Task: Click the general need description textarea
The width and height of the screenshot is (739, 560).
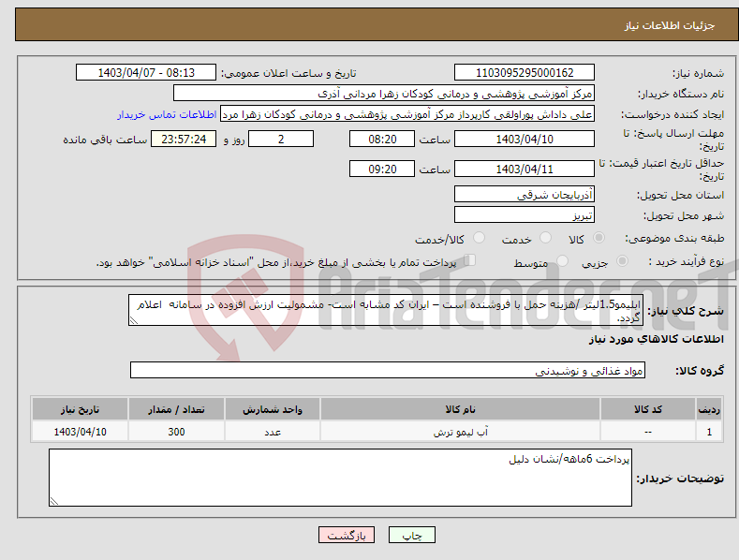Action: tap(386, 310)
